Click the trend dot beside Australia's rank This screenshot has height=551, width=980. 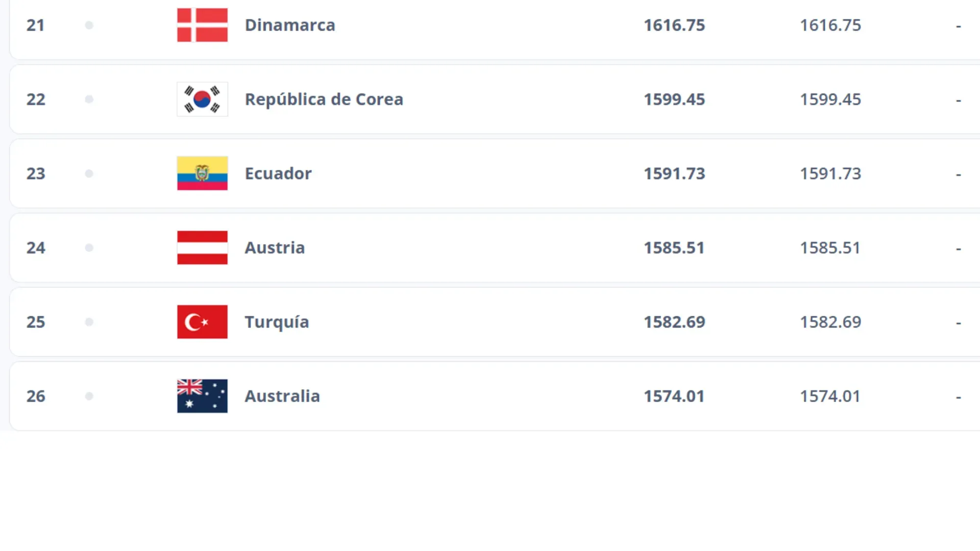[x=89, y=396]
